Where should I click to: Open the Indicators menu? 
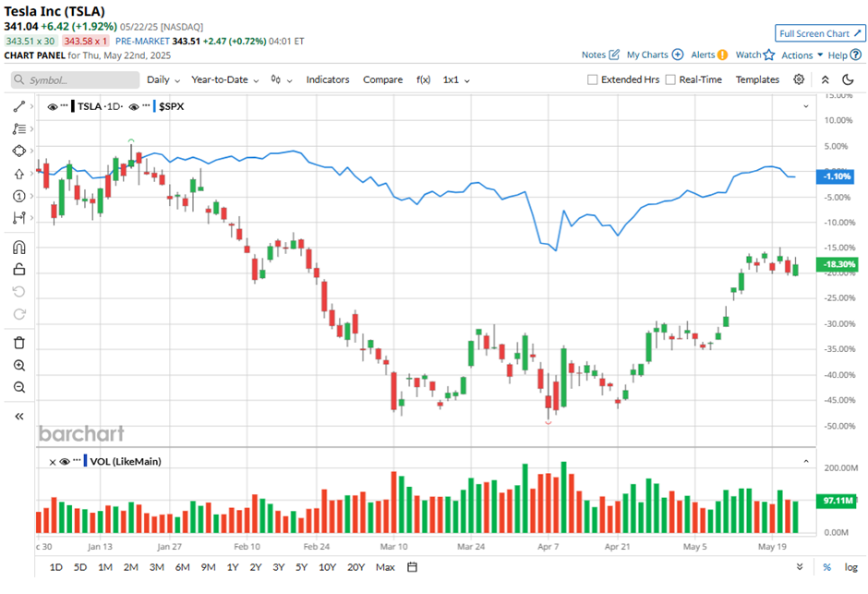pos(328,79)
